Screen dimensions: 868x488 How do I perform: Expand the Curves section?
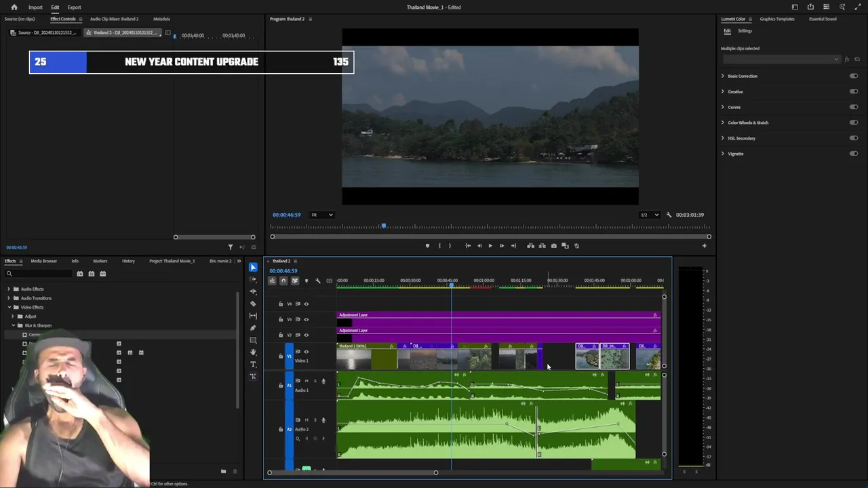coord(723,107)
